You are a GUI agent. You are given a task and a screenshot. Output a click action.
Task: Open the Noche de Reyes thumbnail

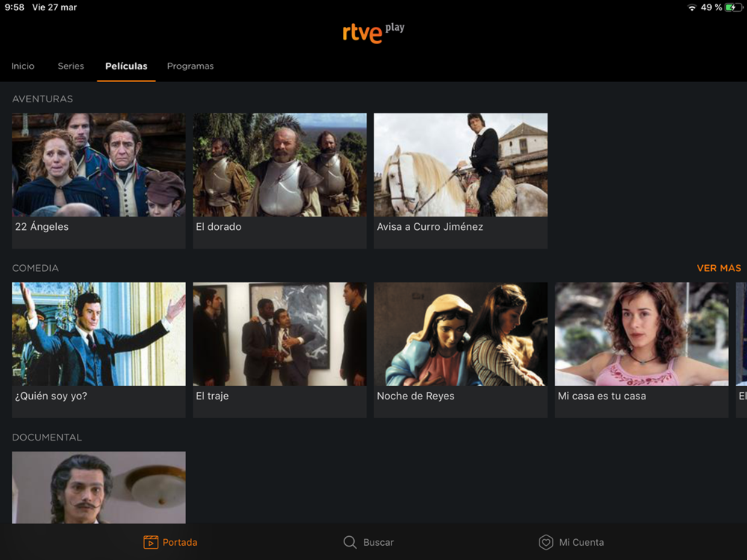click(461, 334)
